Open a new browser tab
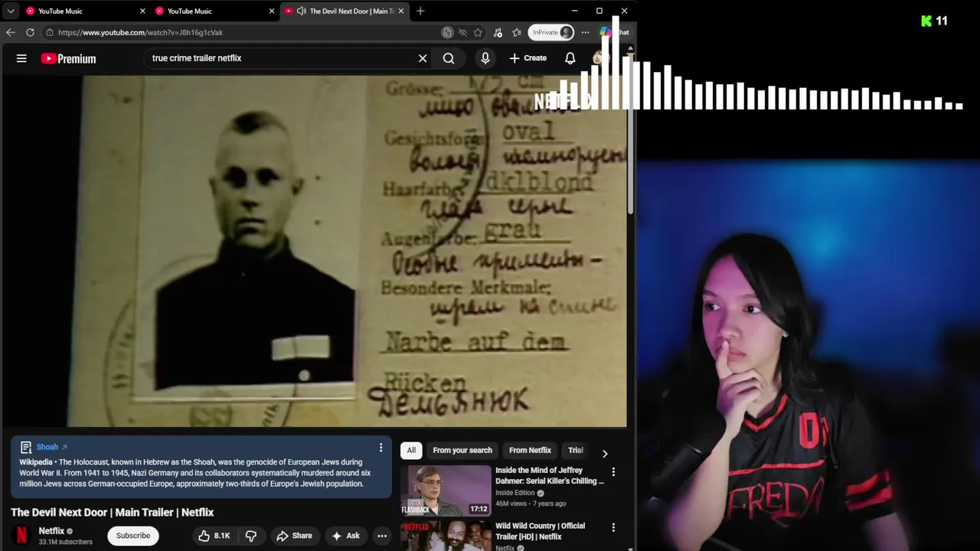This screenshot has height=551, width=980. tap(420, 11)
